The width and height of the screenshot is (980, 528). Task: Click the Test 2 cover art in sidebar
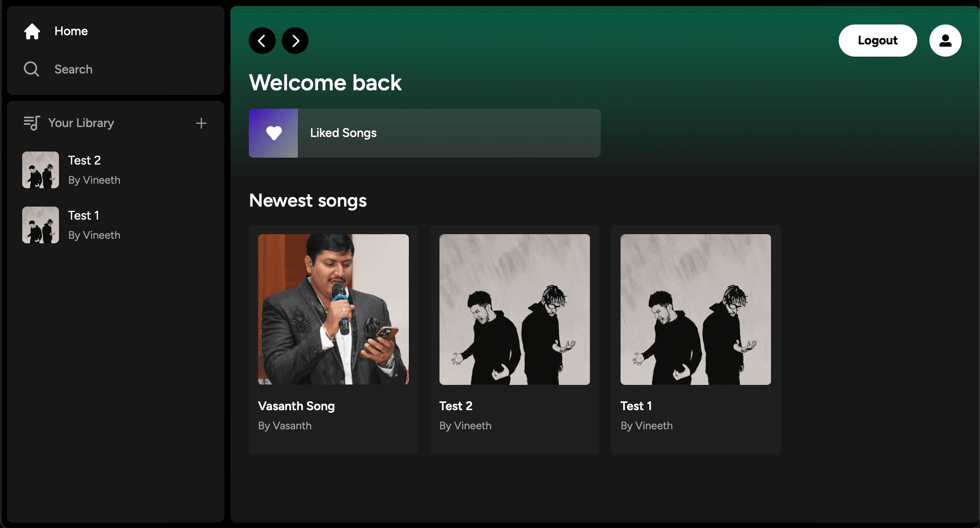40,169
